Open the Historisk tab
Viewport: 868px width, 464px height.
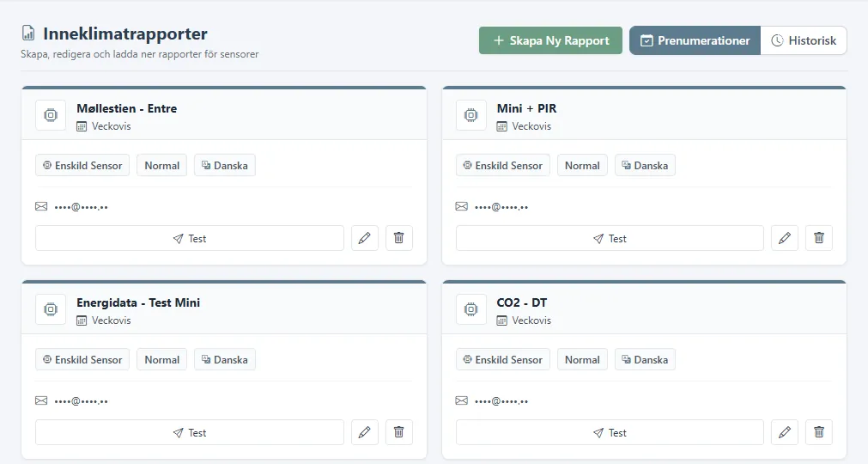tap(804, 40)
